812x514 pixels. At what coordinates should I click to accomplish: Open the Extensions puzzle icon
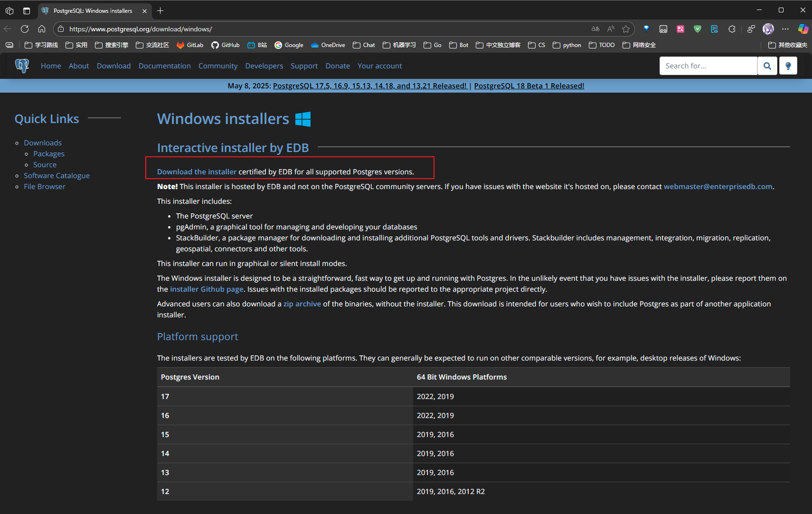[732, 29]
